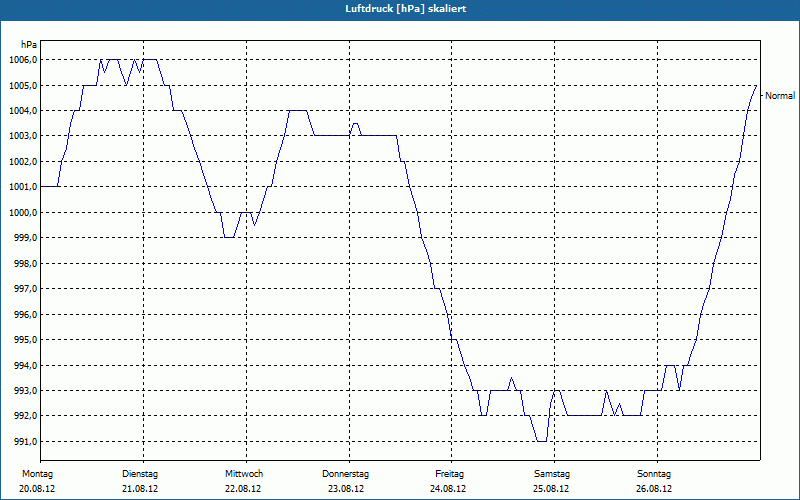Click the y-axis value 1002,0

[x=23, y=161]
